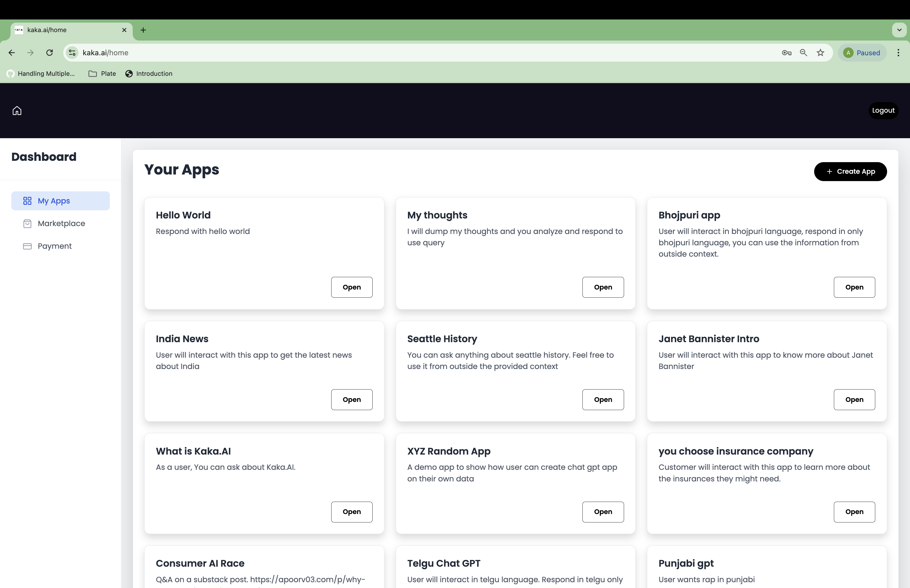Image resolution: width=910 pixels, height=588 pixels.
Task: Open password manager key icon
Action: pyautogui.click(x=786, y=53)
